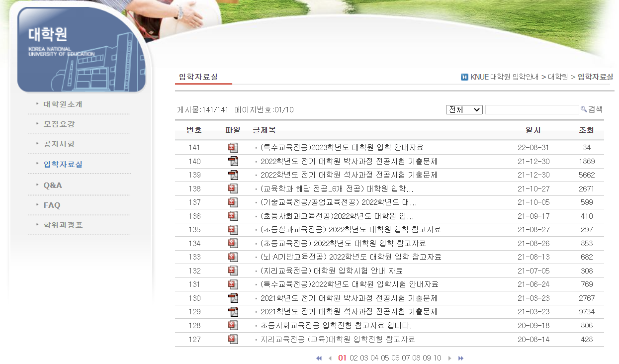Open 2021학년도 전기 대학원 박사과정 전공시험 기출문제
This screenshot has width=619, height=364.
[x=349, y=298]
